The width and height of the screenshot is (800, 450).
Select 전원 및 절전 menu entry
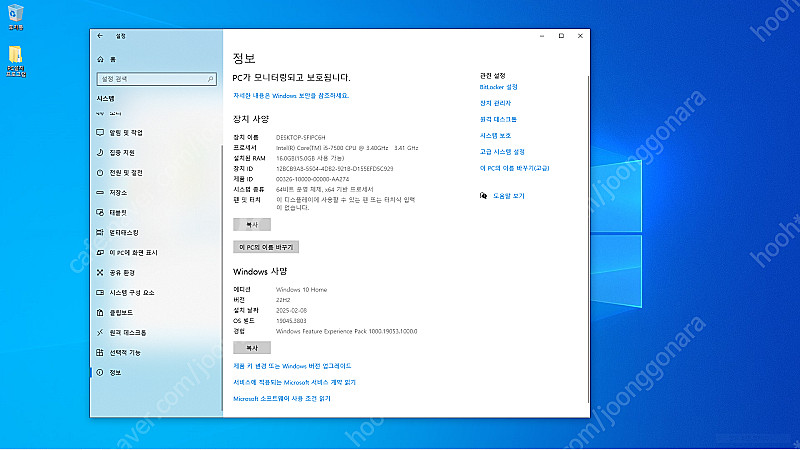tap(126, 172)
